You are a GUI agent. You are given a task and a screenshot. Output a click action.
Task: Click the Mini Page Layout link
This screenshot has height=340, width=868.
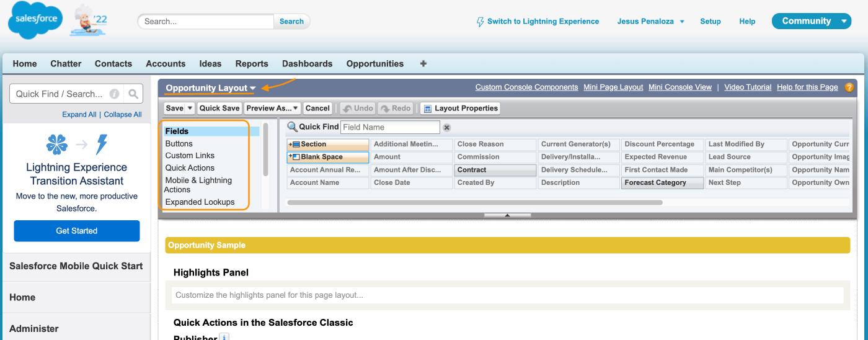point(613,87)
